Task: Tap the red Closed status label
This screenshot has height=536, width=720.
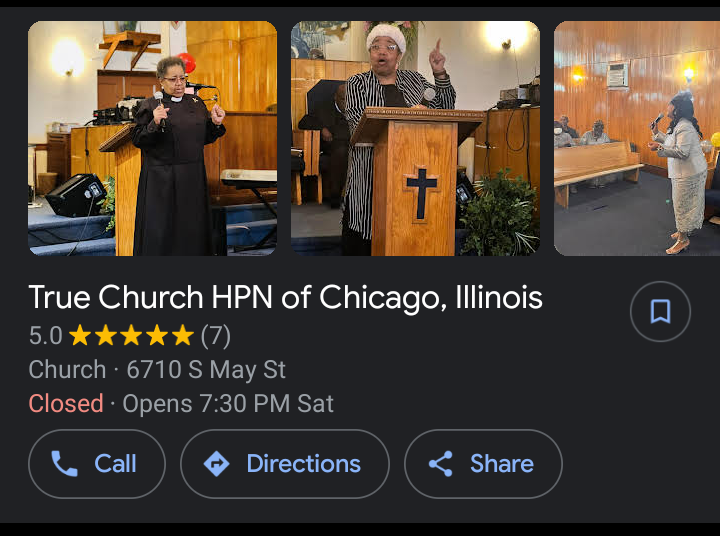Action: click(x=66, y=404)
